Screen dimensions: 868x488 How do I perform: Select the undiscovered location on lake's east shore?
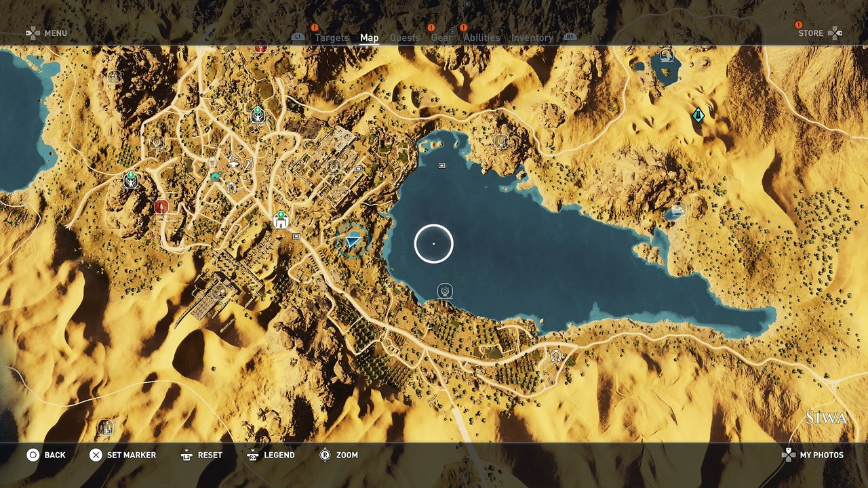pyautogui.click(x=678, y=210)
